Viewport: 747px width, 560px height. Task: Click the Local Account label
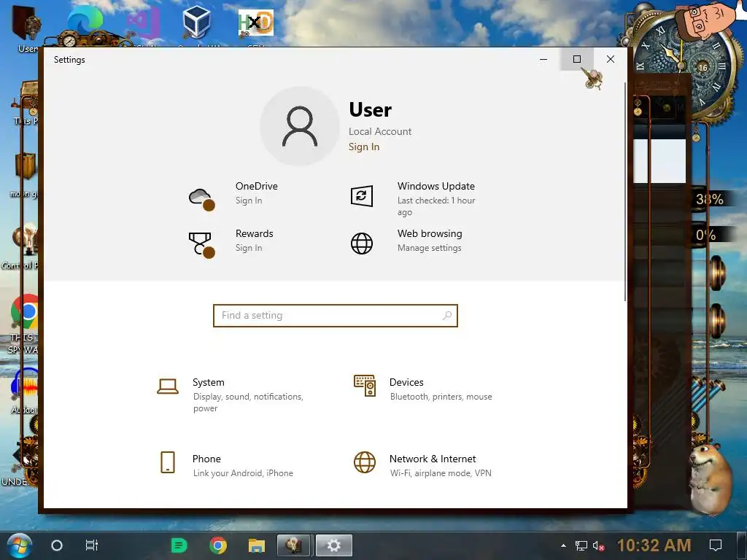coord(379,131)
